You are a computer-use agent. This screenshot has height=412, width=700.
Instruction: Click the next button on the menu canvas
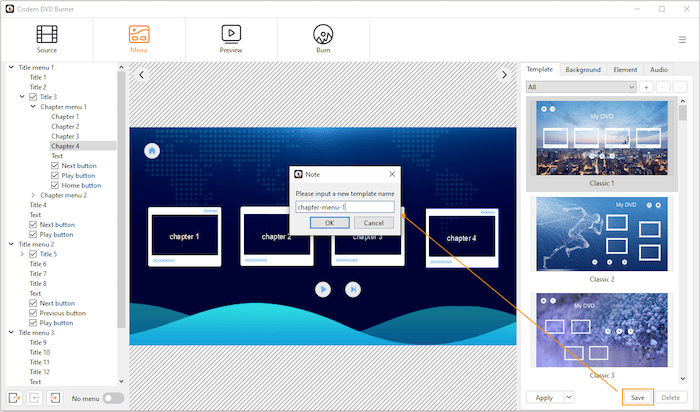(352, 289)
